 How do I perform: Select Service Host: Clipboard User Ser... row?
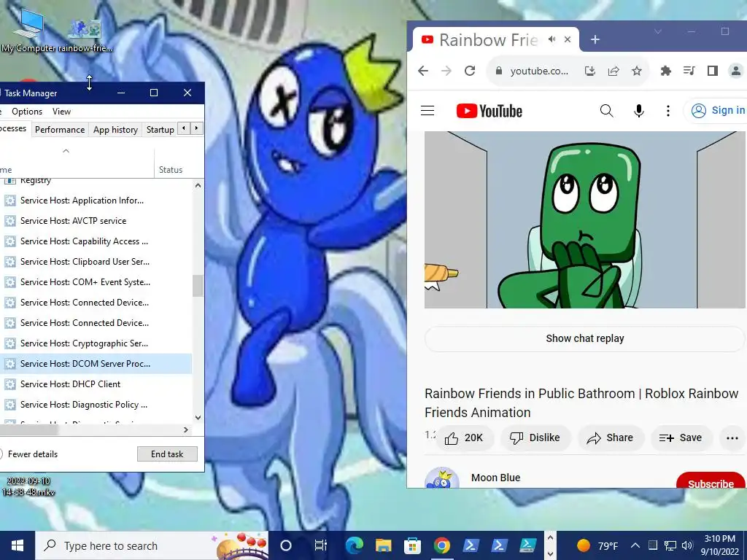[96, 262]
